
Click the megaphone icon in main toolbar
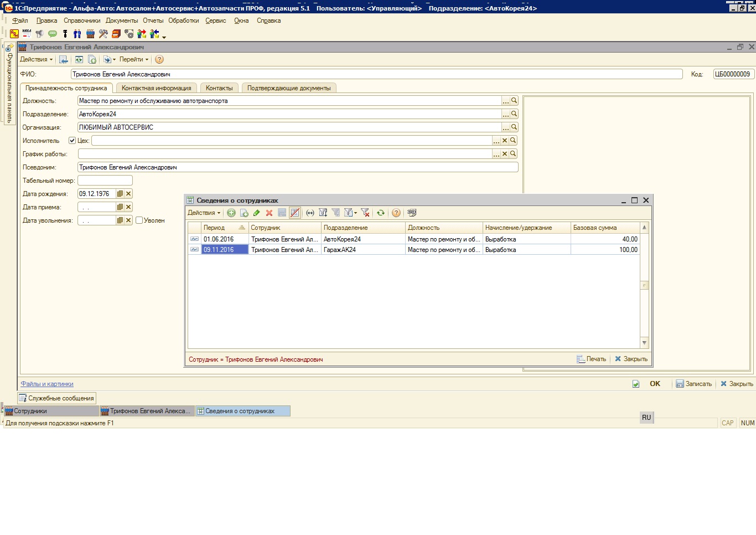[39, 34]
